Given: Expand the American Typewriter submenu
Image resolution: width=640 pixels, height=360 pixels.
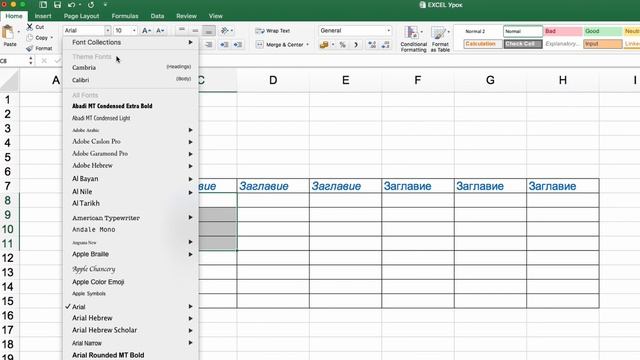Looking at the screenshot, I should click(x=191, y=218).
